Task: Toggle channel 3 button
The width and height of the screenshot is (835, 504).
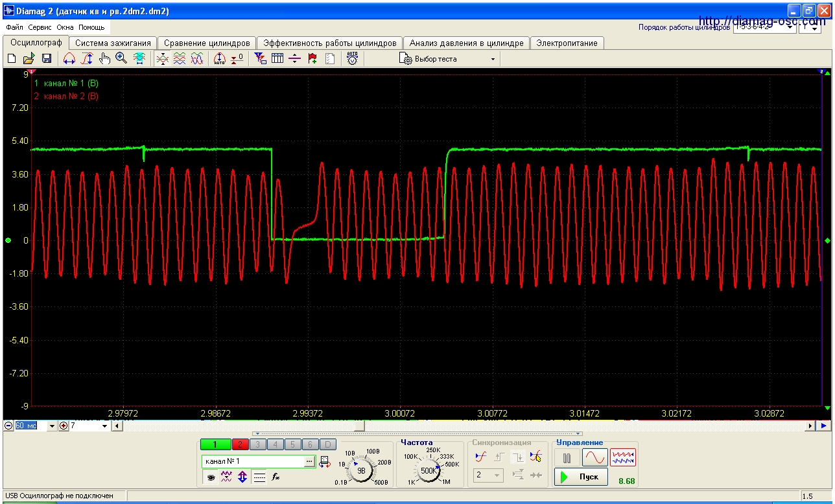Action: click(x=258, y=444)
